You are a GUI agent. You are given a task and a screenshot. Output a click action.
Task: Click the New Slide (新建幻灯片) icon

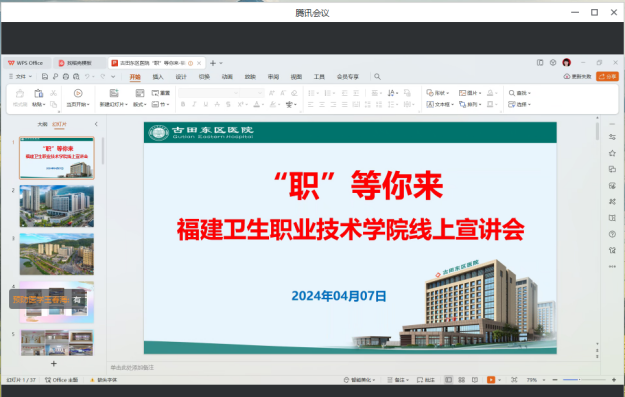coord(114,93)
